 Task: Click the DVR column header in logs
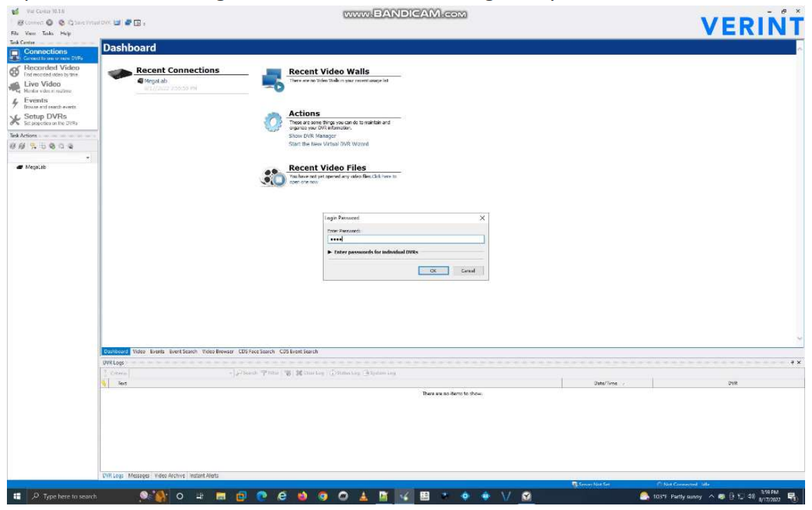729,384
